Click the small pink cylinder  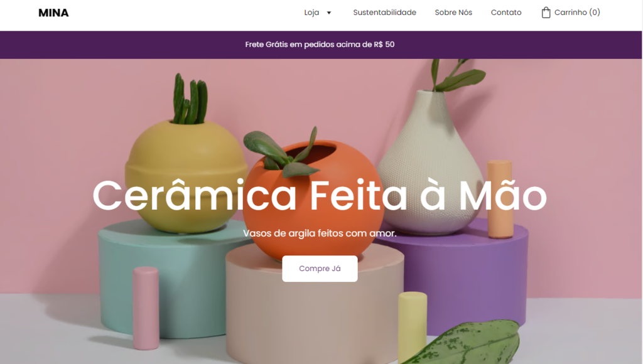pyautogui.click(x=146, y=308)
